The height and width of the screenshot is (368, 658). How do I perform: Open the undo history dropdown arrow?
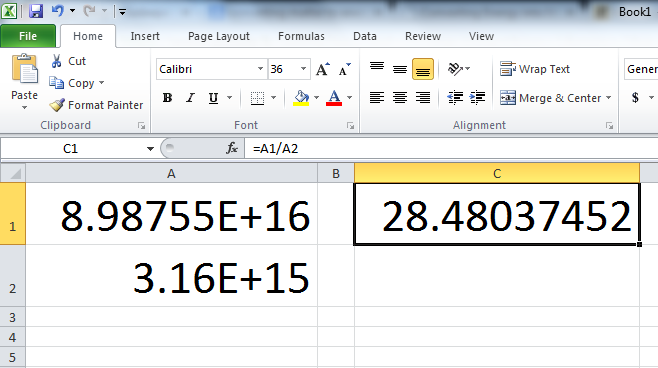tap(72, 10)
